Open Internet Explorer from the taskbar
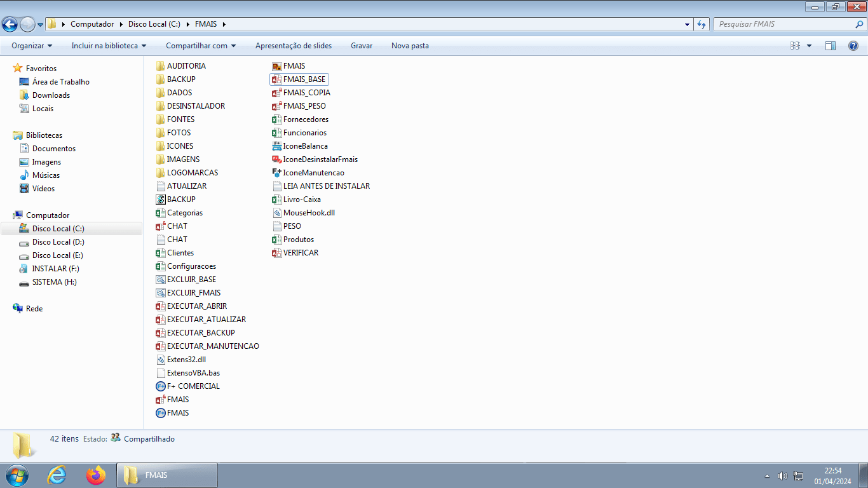 (x=57, y=475)
